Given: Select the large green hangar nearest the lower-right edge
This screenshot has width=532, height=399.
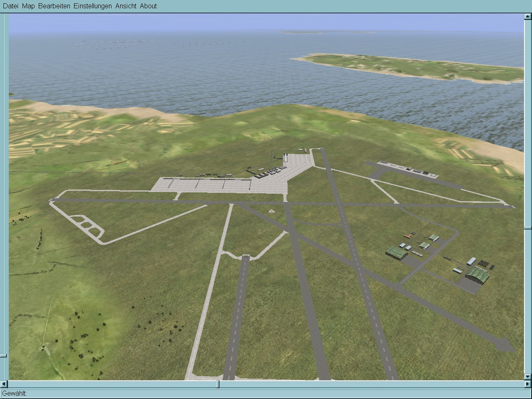Looking at the screenshot, I should [x=477, y=275].
